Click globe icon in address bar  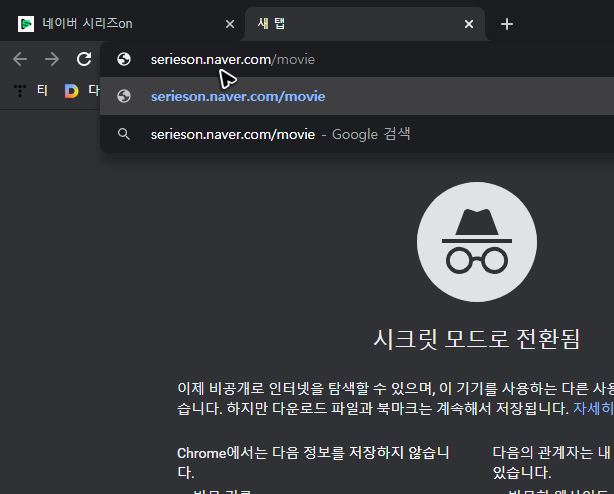pyautogui.click(x=124, y=59)
